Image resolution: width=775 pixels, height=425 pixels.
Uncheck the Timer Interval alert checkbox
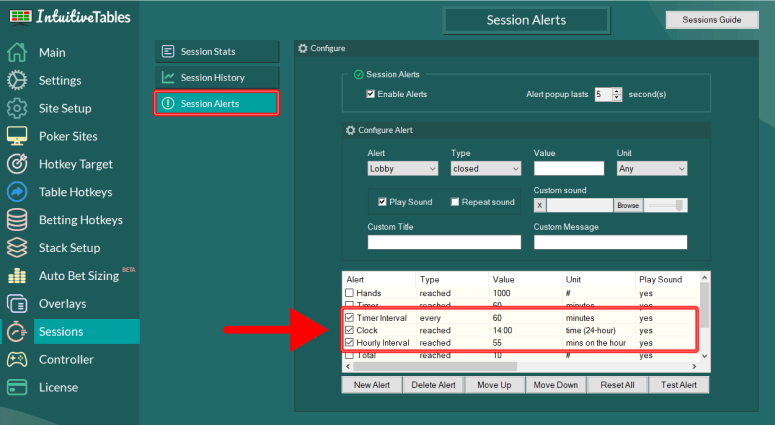(349, 317)
